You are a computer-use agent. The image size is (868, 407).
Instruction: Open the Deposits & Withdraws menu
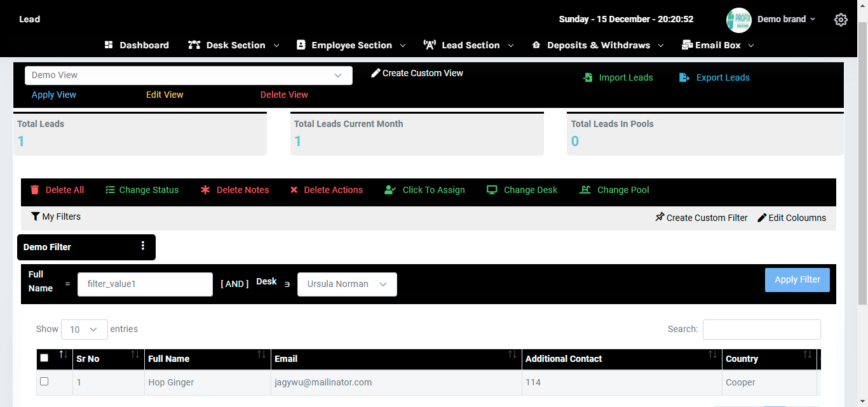[x=598, y=45]
